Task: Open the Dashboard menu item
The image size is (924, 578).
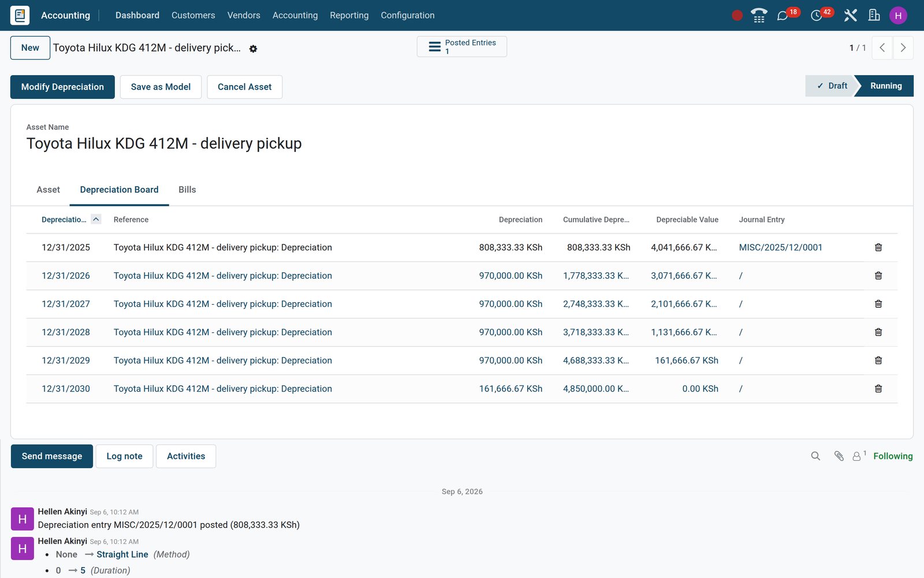Action: [137, 15]
